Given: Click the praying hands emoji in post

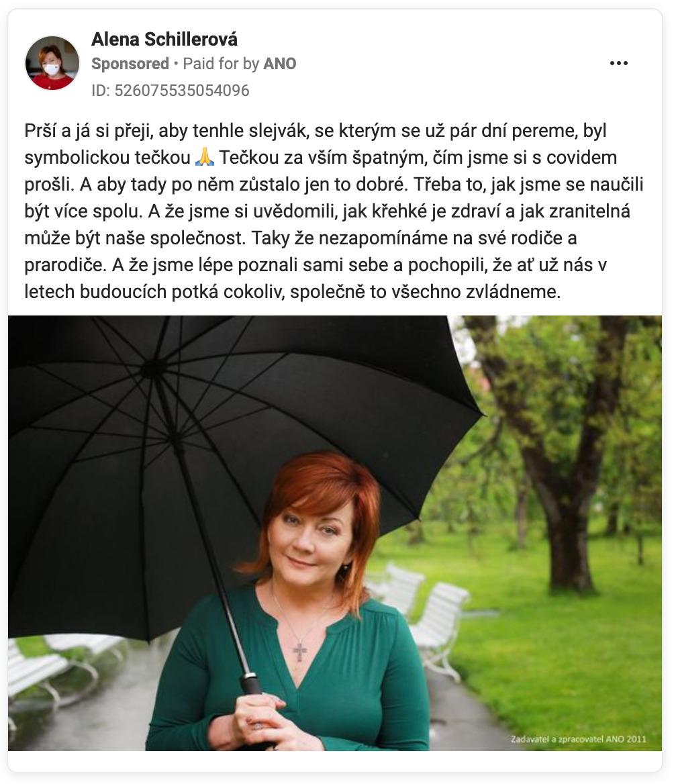Looking at the screenshot, I should pos(204,158).
